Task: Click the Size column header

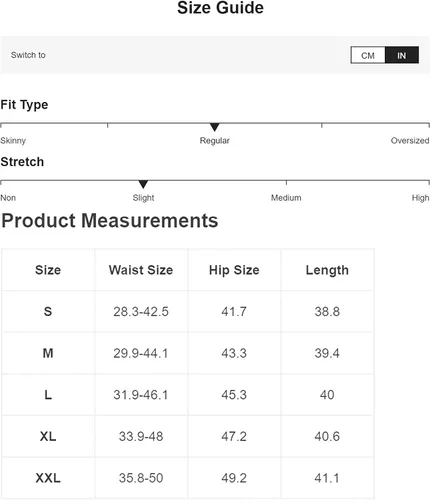Action: point(48,270)
